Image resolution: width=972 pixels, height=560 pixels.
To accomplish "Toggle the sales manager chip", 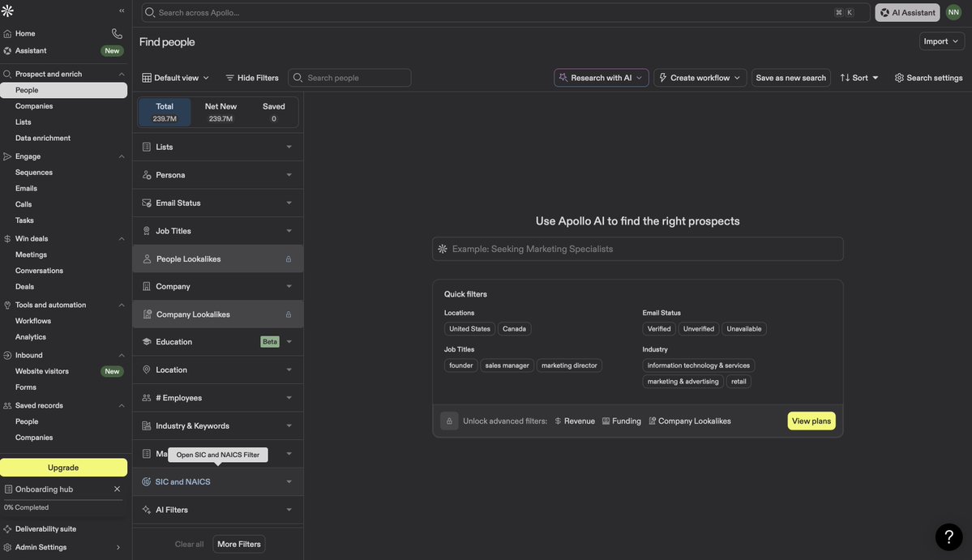I will (x=507, y=365).
